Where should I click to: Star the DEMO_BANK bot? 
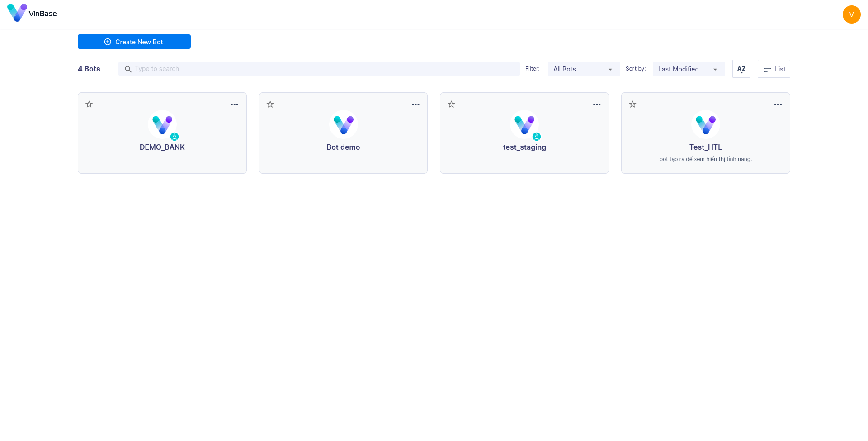(89, 104)
